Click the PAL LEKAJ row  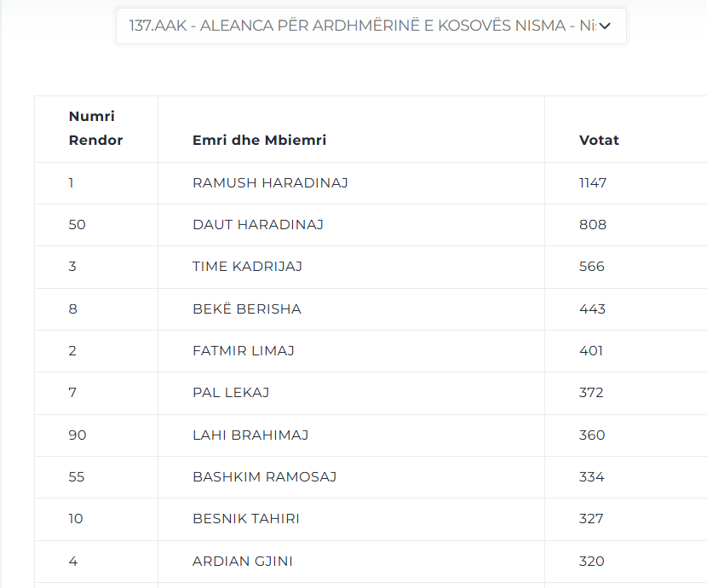pyautogui.click(x=371, y=393)
